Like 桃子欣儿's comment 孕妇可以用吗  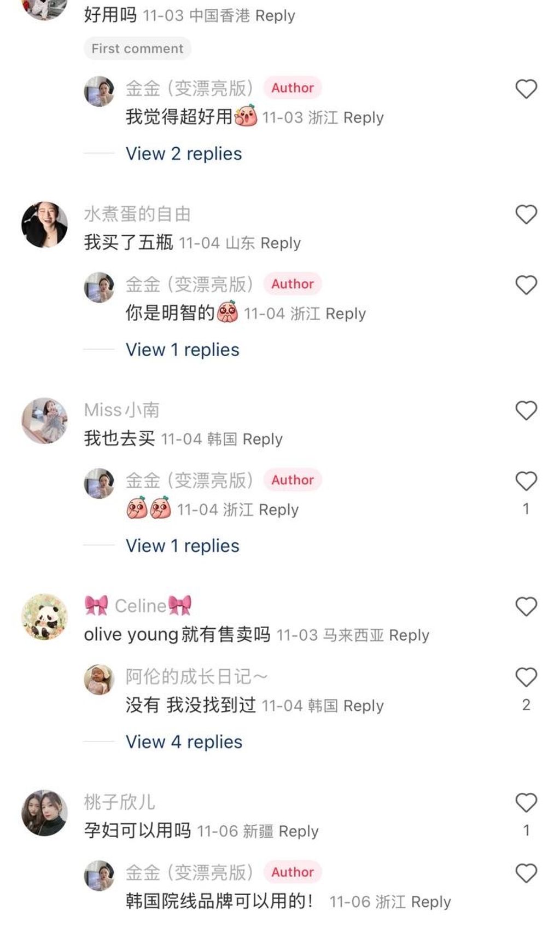click(526, 802)
